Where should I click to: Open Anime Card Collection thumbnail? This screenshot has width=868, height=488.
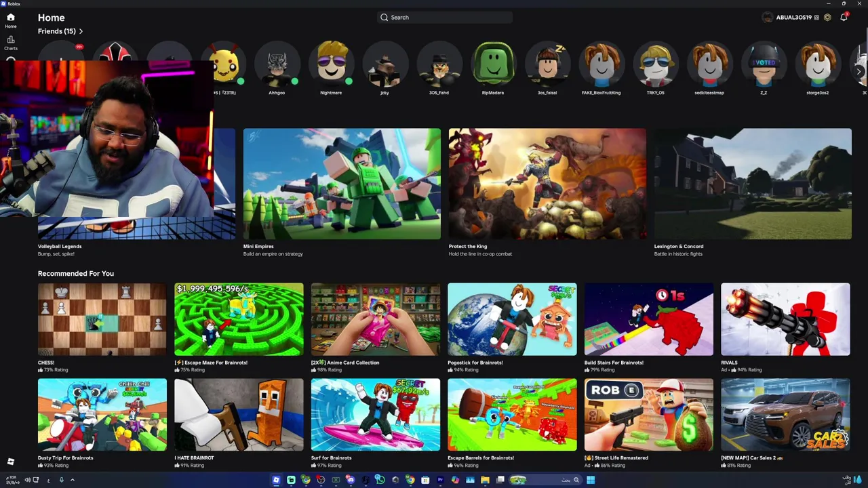coord(376,319)
